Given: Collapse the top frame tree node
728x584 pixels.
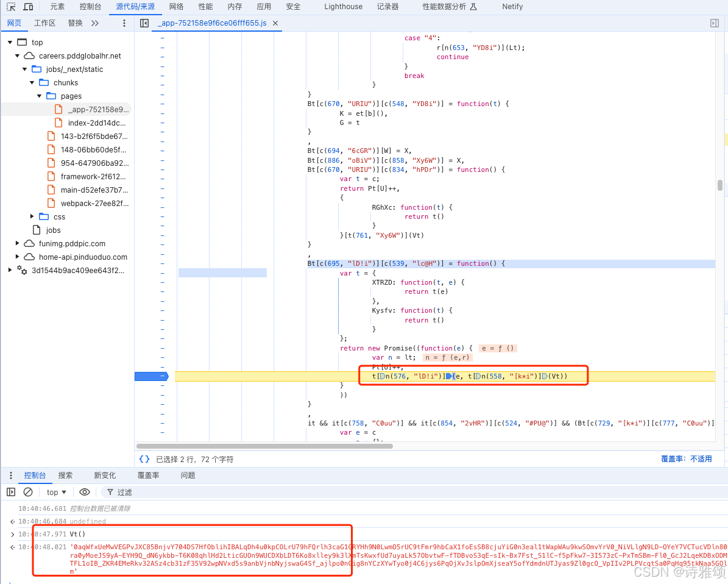Looking at the screenshot, I should (10, 42).
